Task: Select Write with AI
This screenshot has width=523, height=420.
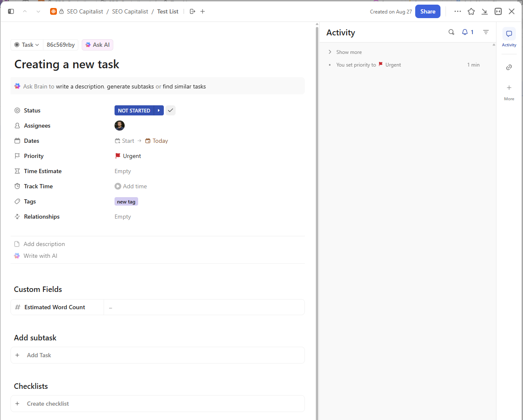Action: tap(40, 256)
